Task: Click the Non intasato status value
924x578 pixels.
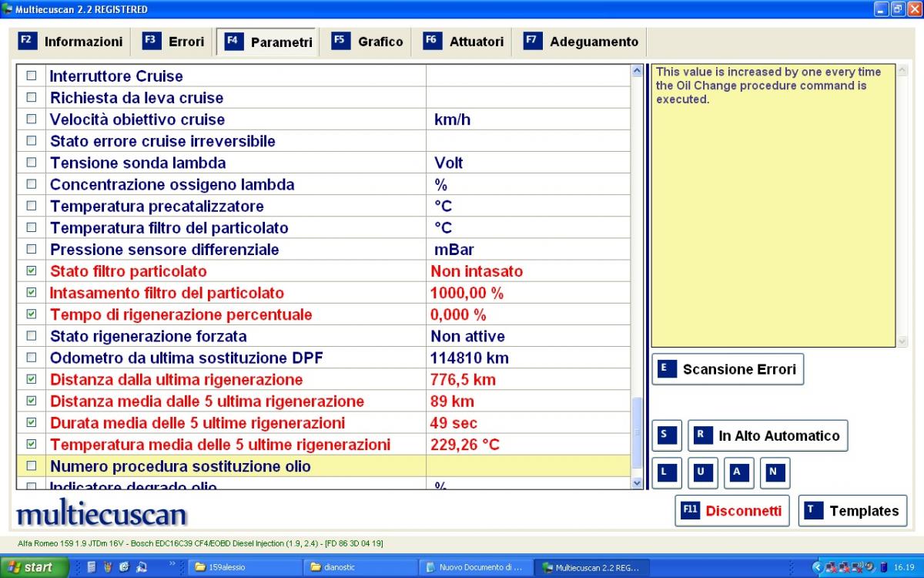Action: 477,271
